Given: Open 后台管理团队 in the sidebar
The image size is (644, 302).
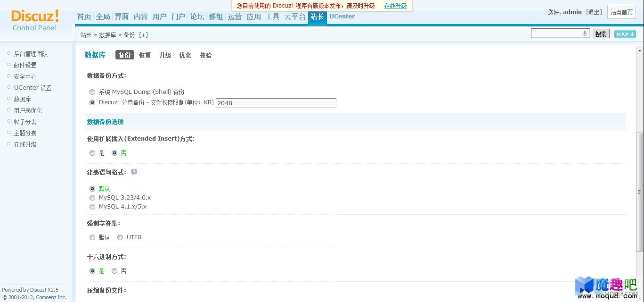Looking at the screenshot, I should [x=31, y=54].
